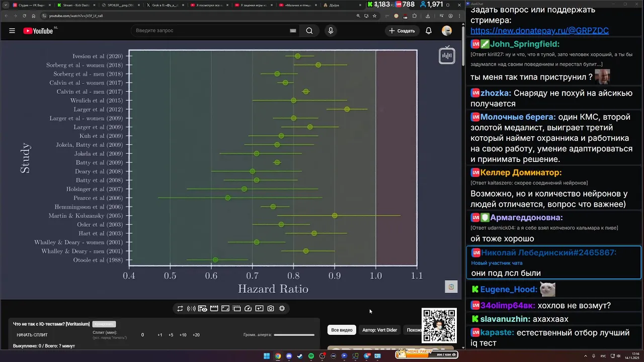Click the Создать button
The height and width of the screenshot is (362, 644).
click(x=401, y=31)
